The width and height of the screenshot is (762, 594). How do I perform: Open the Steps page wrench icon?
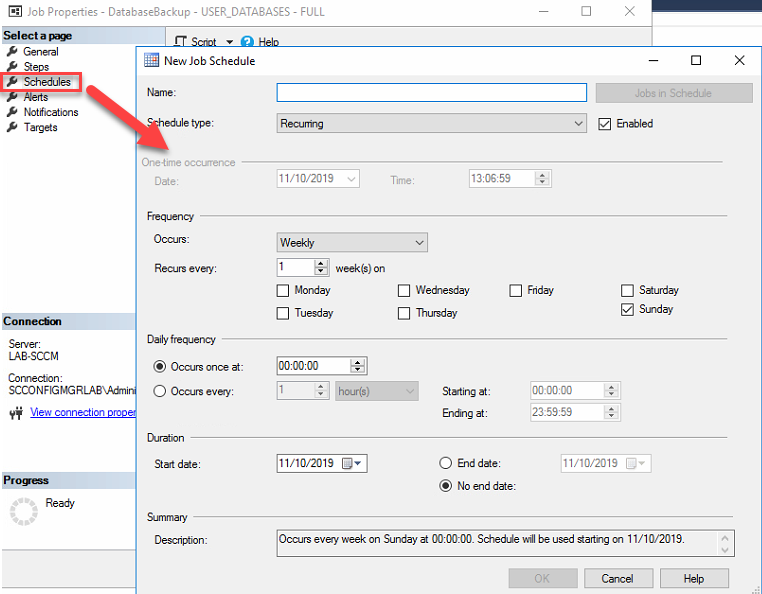click(12, 67)
